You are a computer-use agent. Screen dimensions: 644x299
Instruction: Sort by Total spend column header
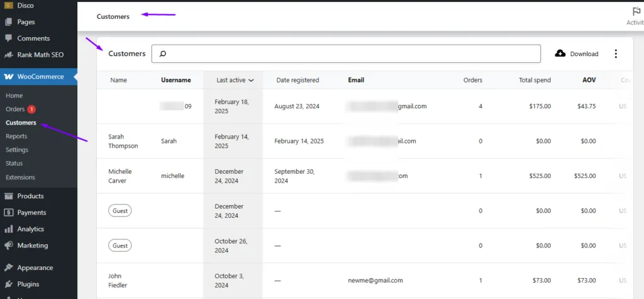pyautogui.click(x=535, y=80)
